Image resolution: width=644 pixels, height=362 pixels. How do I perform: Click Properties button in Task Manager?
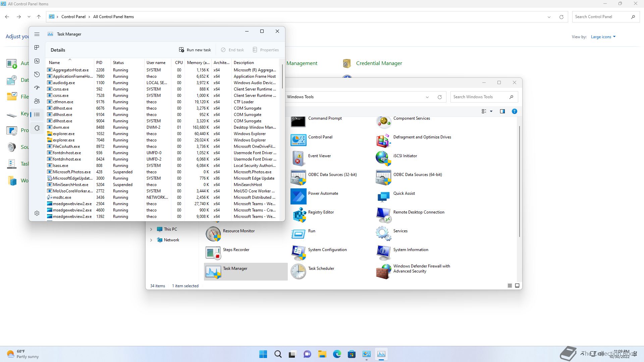pyautogui.click(x=266, y=50)
